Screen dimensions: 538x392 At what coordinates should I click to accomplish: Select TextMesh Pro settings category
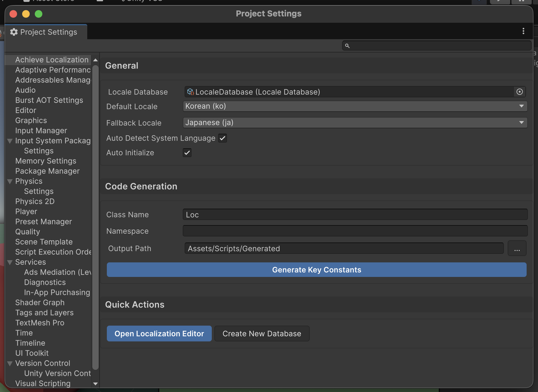pos(40,323)
